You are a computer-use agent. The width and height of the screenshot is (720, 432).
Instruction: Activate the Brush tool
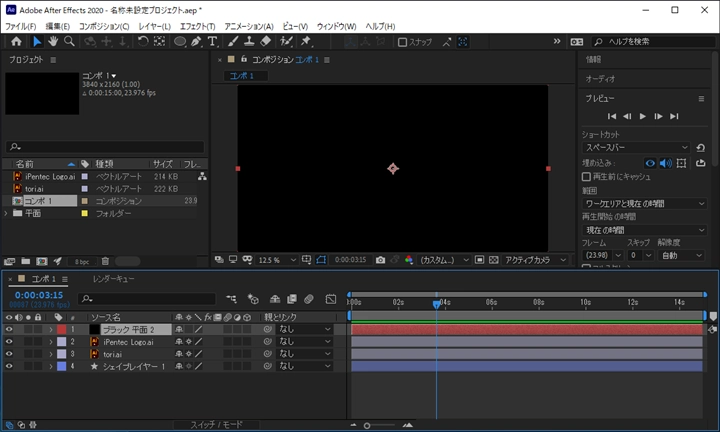[x=232, y=42]
